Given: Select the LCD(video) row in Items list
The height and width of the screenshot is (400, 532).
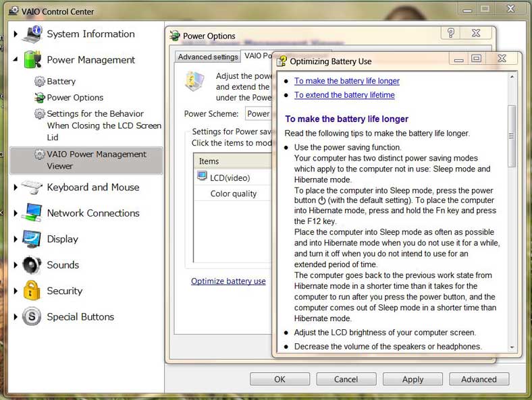Looking at the screenshot, I should click(x=234, y=177).
